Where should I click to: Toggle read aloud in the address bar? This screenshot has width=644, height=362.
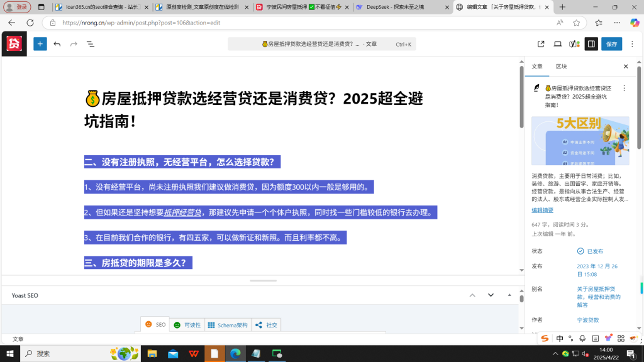559,23
